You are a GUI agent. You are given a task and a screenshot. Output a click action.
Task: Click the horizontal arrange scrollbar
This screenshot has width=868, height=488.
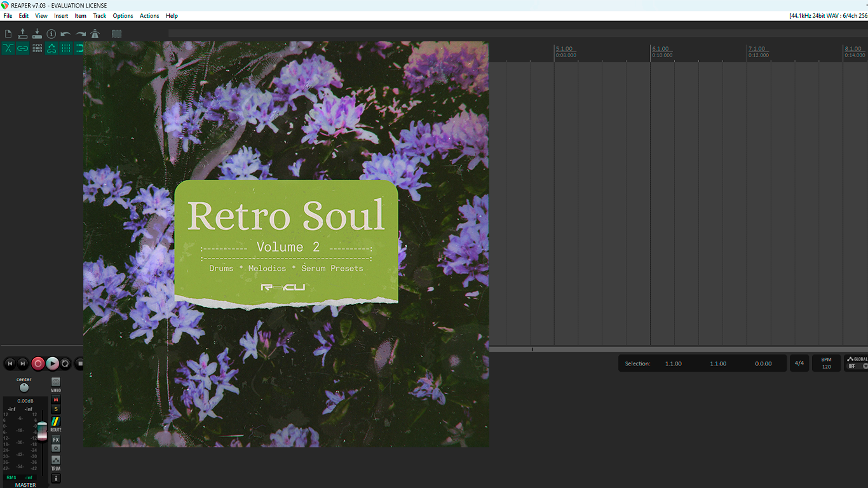coord(679,349)
